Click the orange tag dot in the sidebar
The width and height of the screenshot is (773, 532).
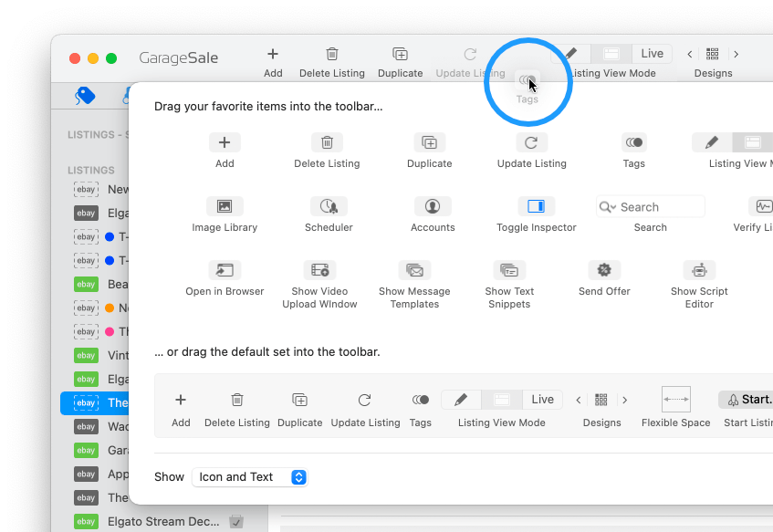pyautogui.click(x=110, y=308)
